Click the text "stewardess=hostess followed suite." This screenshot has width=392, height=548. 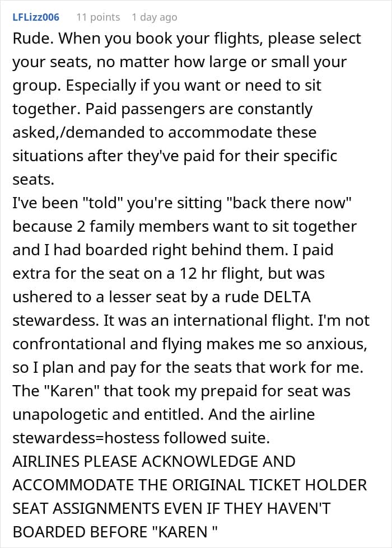[x=141, y=438]
